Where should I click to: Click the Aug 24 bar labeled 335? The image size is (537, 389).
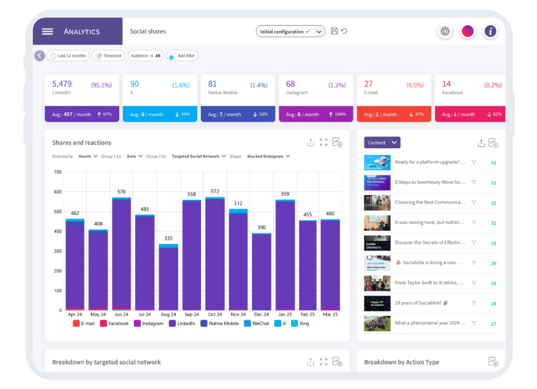point(168,277)
